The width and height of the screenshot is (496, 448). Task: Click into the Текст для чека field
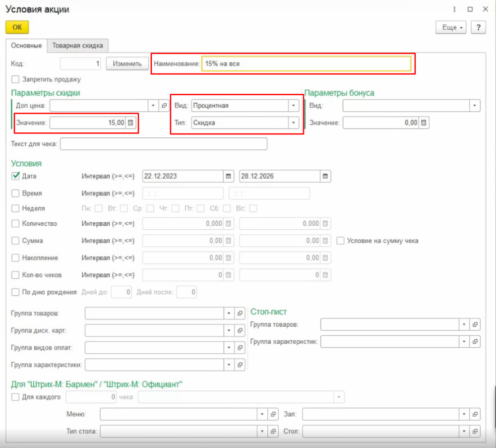pos(164,144)
